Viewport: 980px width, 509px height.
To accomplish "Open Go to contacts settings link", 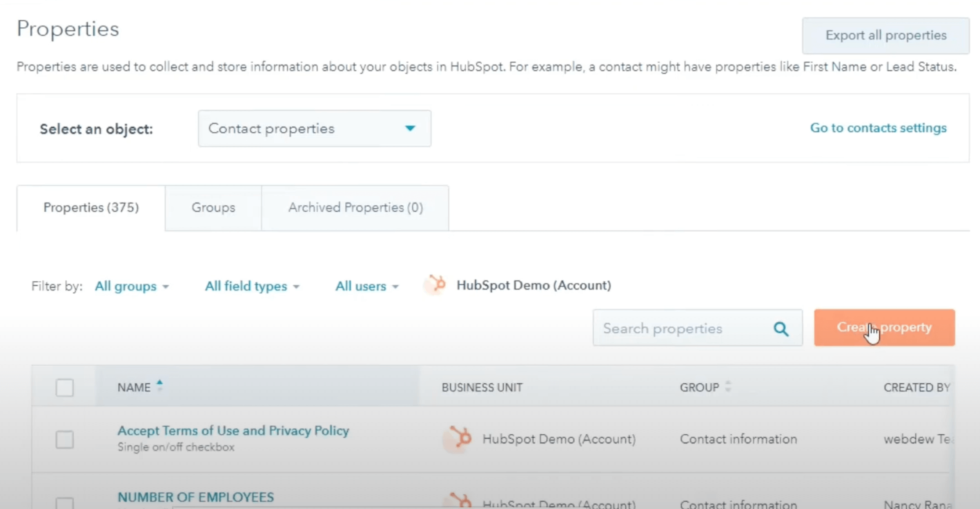I will click(878, 128).
